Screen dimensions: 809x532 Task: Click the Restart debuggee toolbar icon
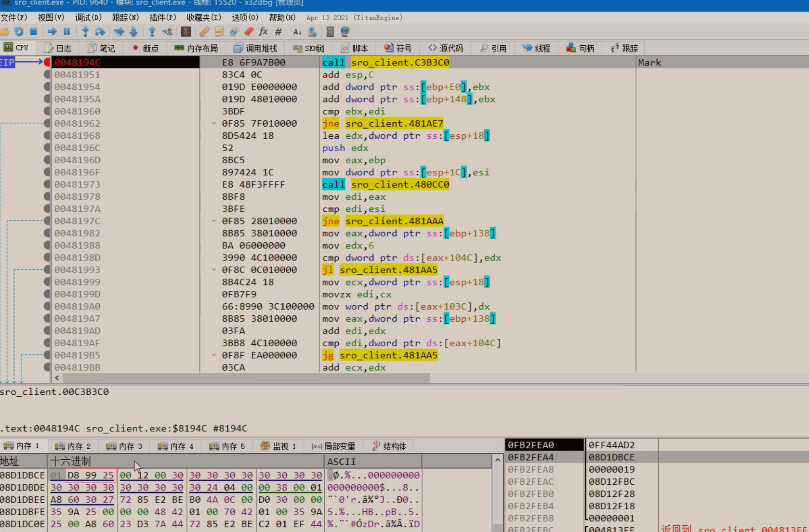(19, 32)
